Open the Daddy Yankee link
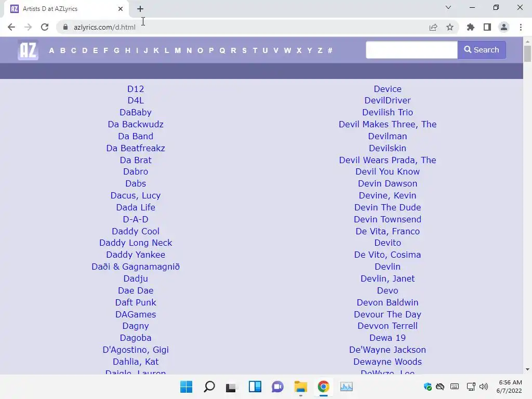532x399 pixels. pyautogui.click(x=136, y=255)
